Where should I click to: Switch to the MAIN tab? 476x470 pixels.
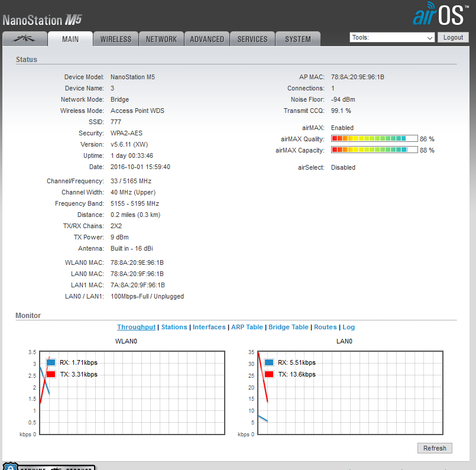[x=70, y=39]
